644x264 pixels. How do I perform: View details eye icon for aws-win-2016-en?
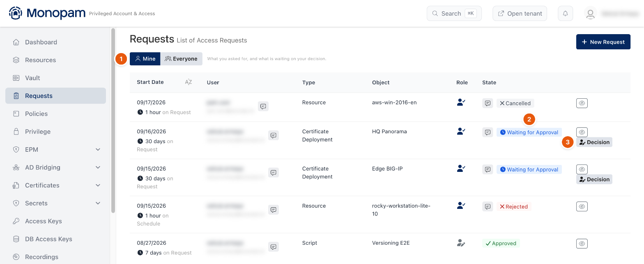pos(582,103)
